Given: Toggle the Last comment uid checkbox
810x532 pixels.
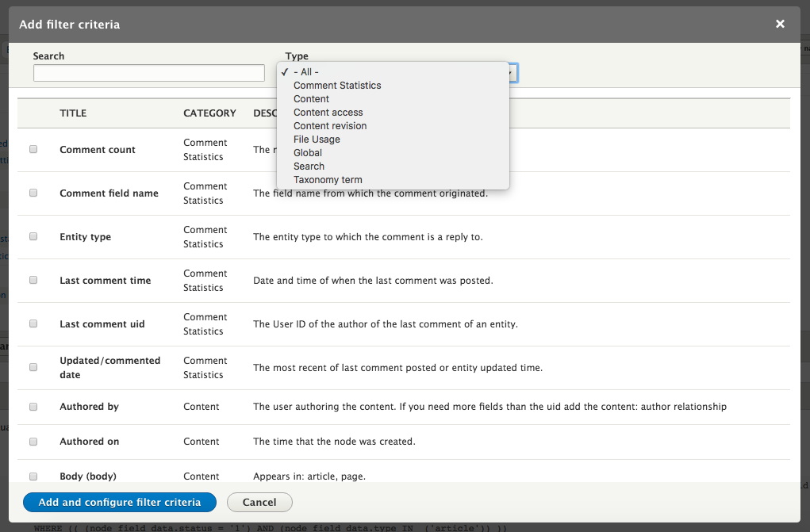Looking at the screenshot, I should (33, 323).
